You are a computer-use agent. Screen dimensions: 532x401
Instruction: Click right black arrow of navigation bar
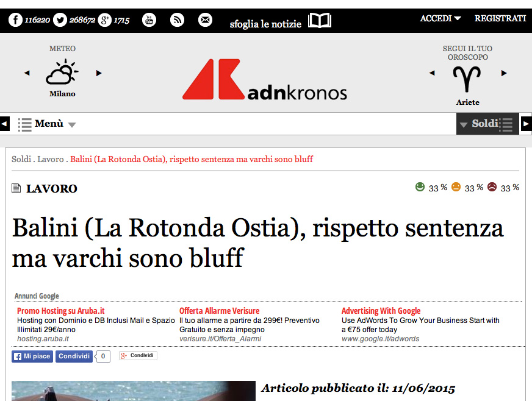(526, 124)
